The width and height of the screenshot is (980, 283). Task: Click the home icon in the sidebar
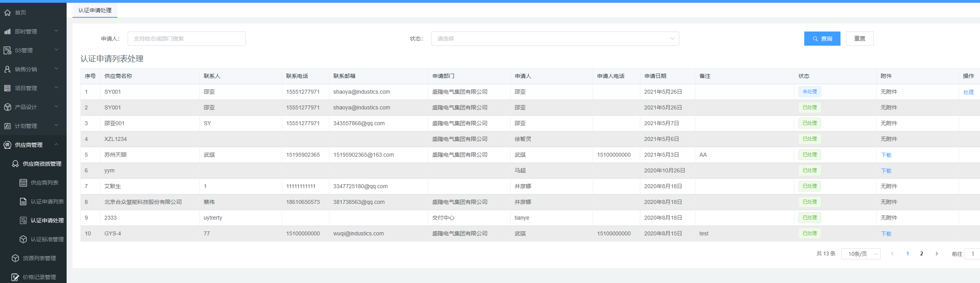coord(7,13)
